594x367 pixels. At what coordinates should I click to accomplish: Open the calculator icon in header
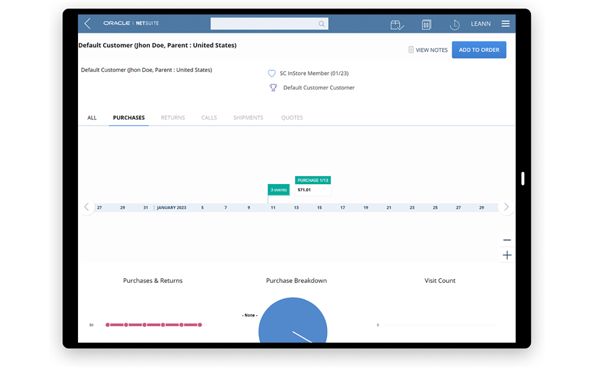click(x=426, y=25)
